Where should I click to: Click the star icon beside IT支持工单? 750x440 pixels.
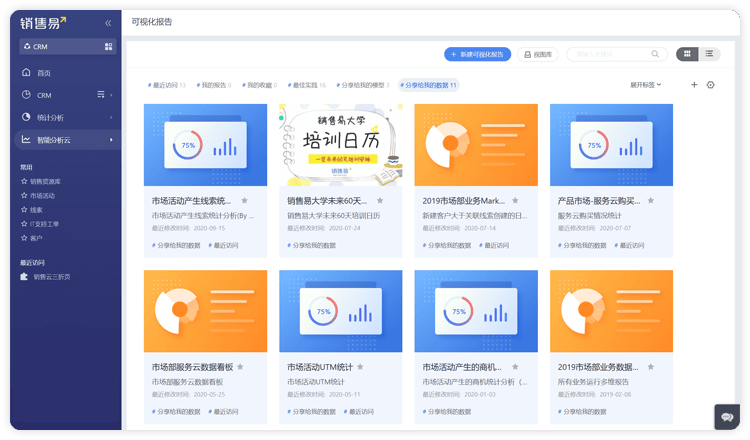point(24,224)
